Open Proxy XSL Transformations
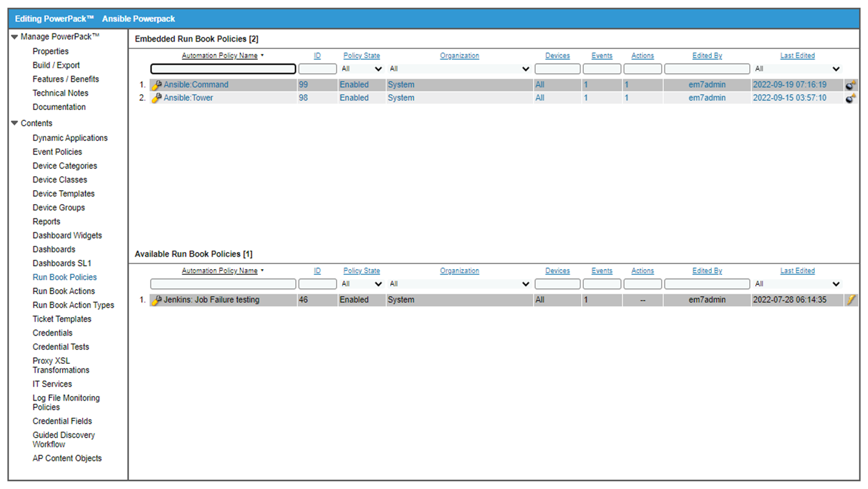 click(x=61, y=366)
